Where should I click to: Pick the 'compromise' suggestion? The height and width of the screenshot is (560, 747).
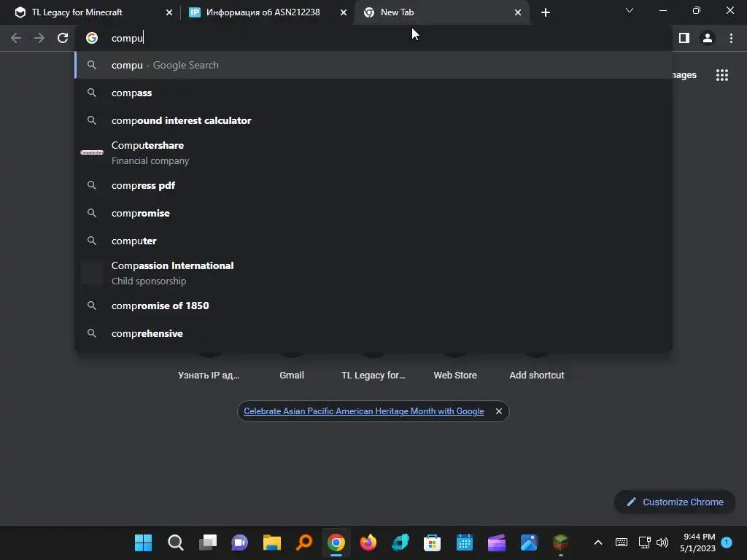pyautogui.click(x=373, y=213)
